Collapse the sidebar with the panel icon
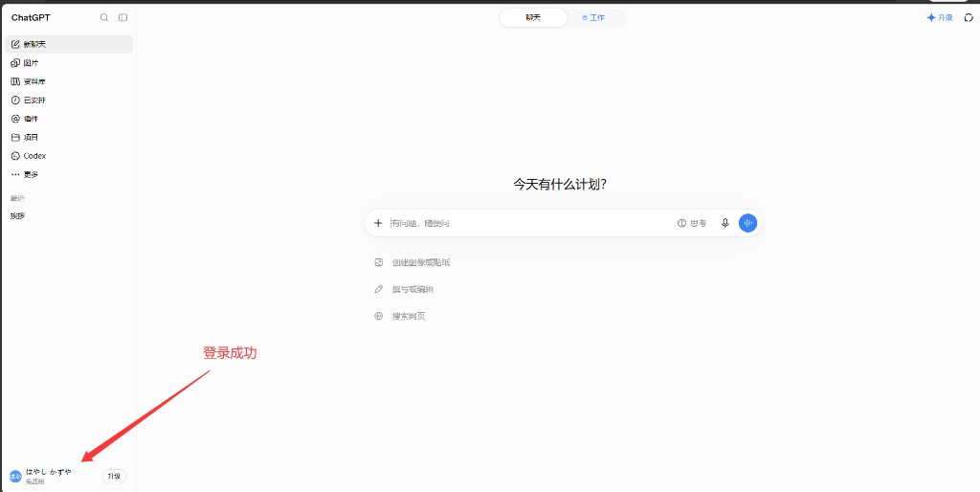Screen dimensions: 980x492 tap(123, 17)
